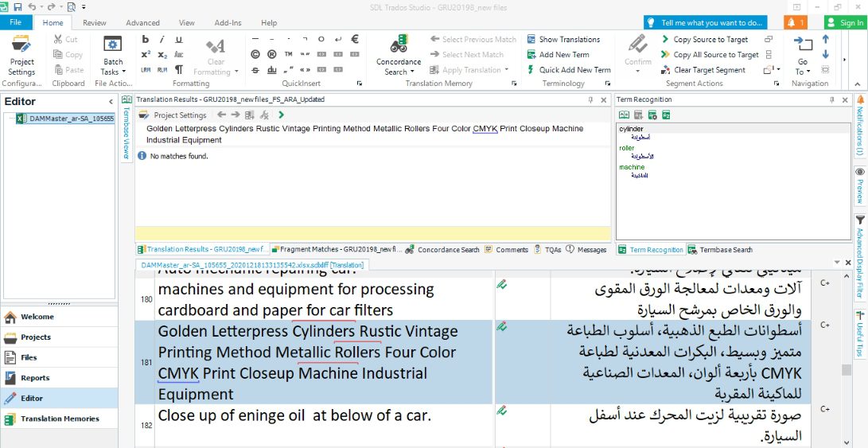
Task: Open the Welcome view
Action: coord(59,317)
